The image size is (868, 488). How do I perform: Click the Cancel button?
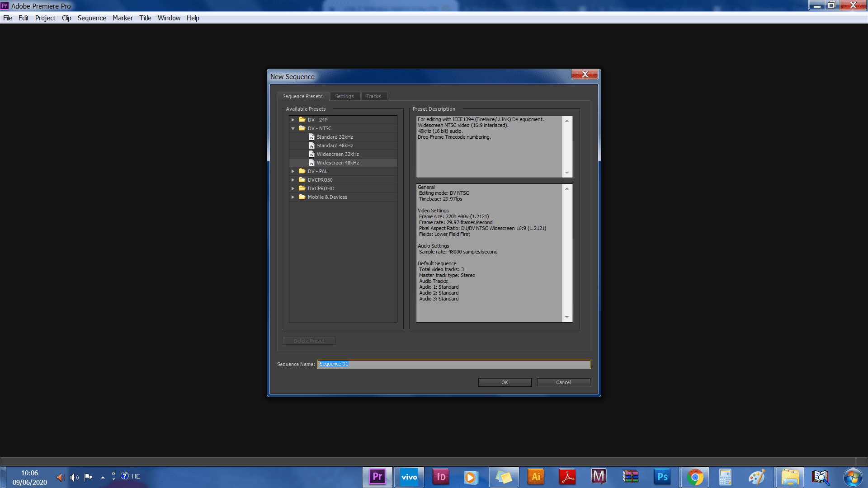point(563,382)
